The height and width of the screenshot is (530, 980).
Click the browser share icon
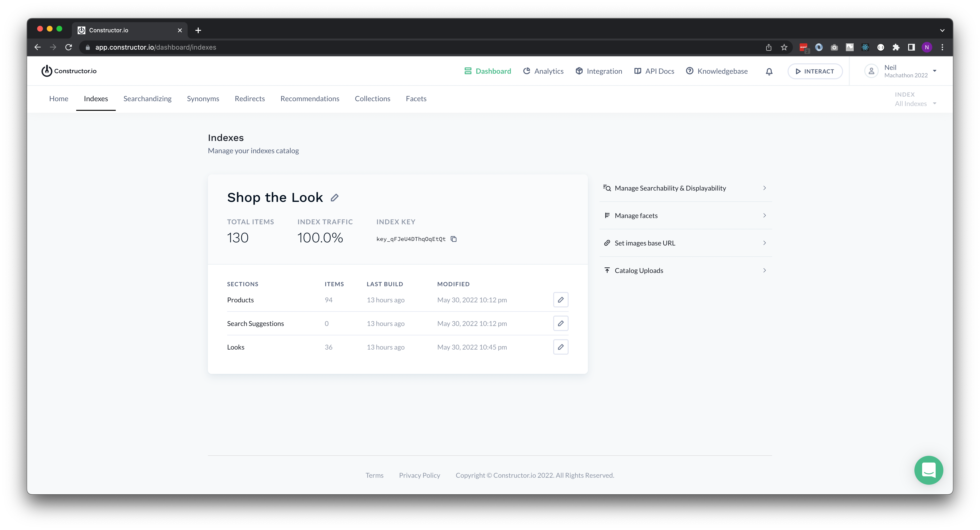(x=769, y=47)
